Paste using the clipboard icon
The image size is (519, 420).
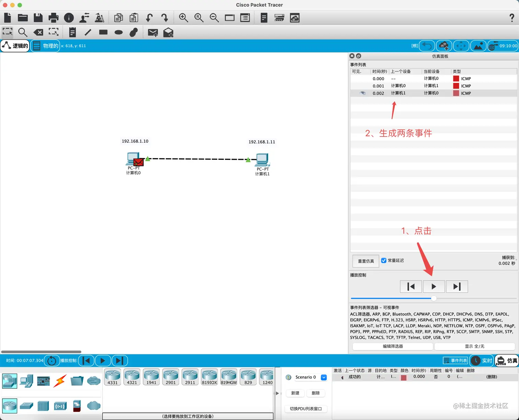pyautogui.click(x=134, y=17)
